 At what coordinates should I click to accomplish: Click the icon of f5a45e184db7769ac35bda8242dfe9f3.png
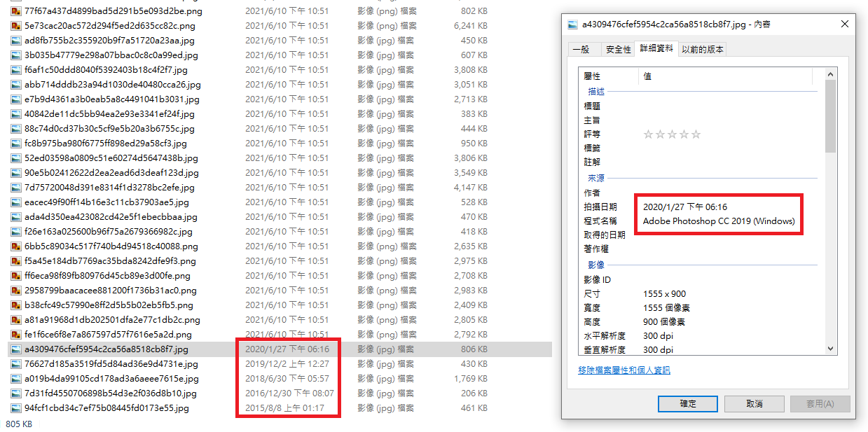click(x=16, y=261)
